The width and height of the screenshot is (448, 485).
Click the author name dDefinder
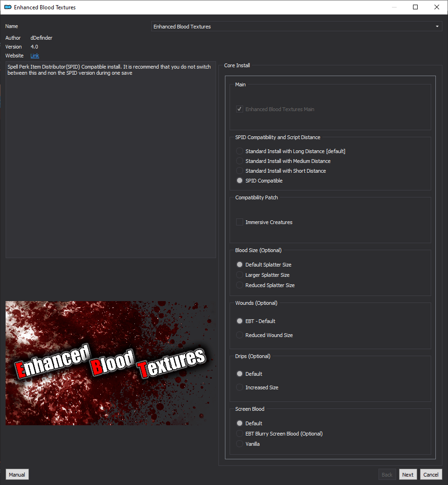click(42, 38)
